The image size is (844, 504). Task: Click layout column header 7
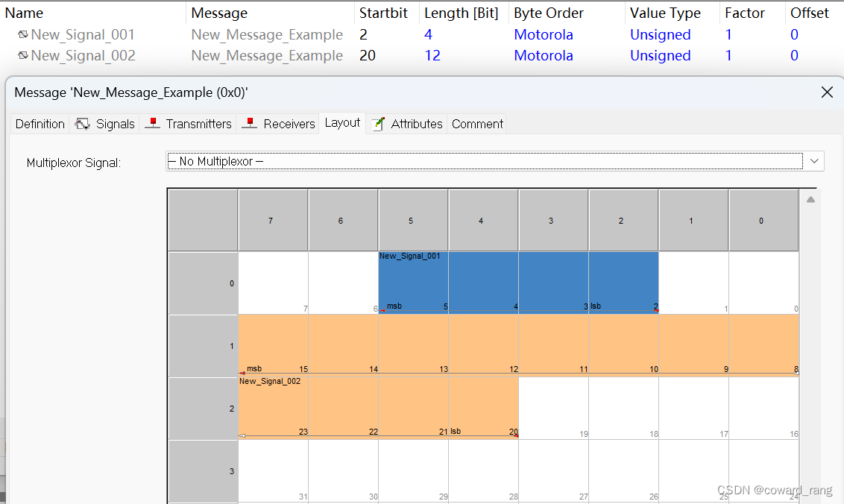pos(274,220)
